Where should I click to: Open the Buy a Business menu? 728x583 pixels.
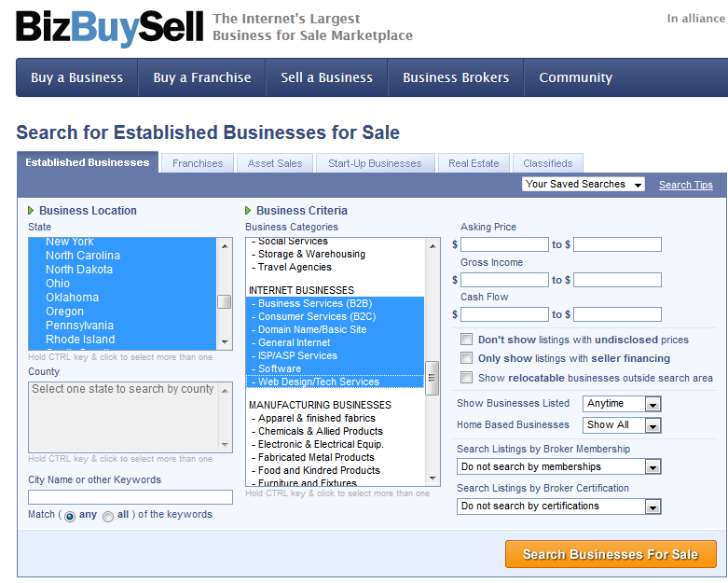point(77,77)
